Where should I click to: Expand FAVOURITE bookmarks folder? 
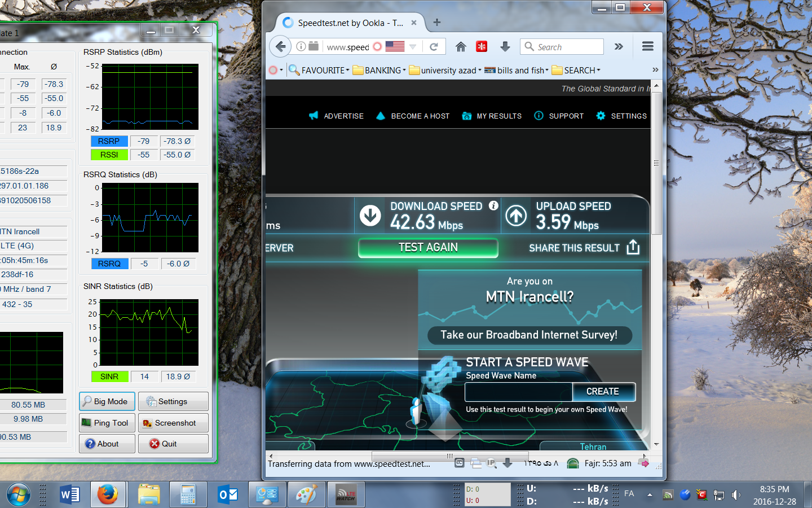(319, 70)
